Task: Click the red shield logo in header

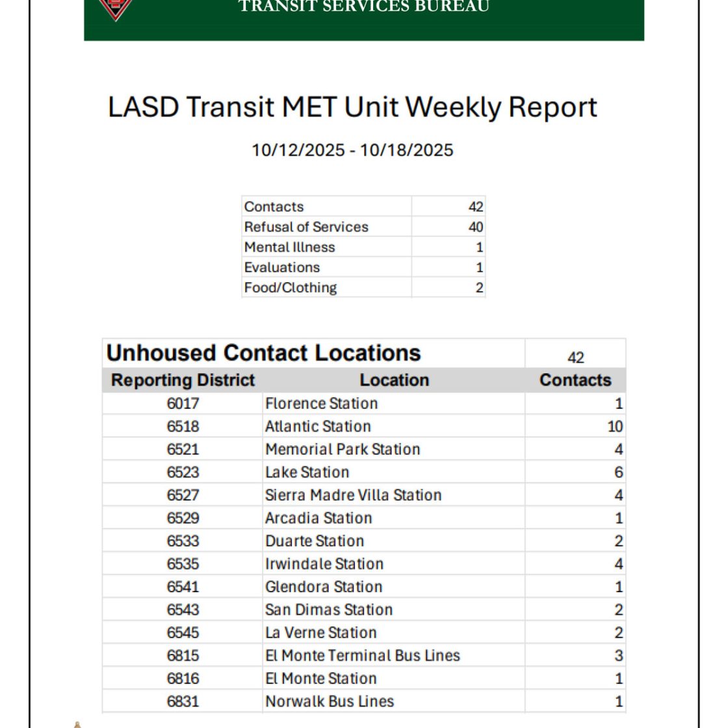Action: point(116,8)
